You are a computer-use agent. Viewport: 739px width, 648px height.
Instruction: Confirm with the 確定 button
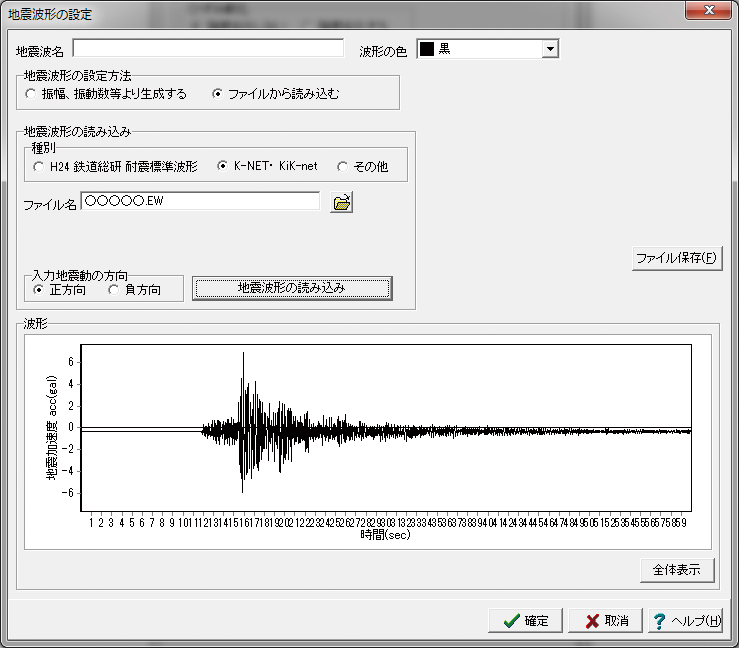click(x=525, y=621)
